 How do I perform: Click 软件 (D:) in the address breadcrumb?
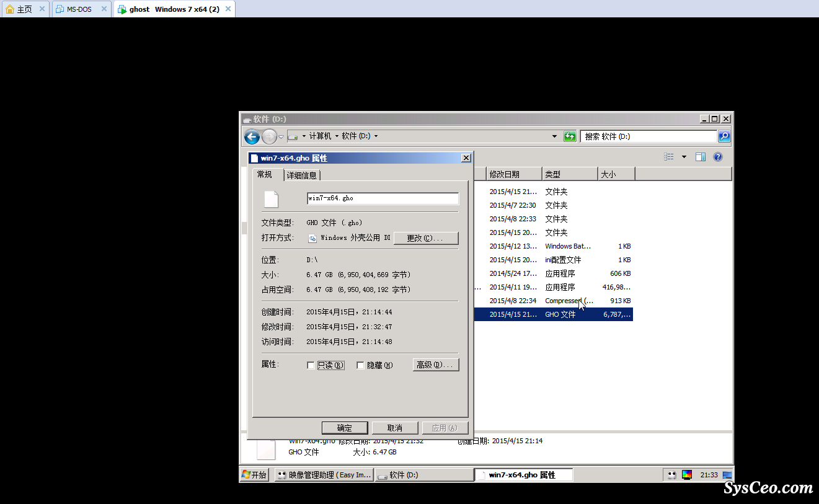[x=356, y=136]
